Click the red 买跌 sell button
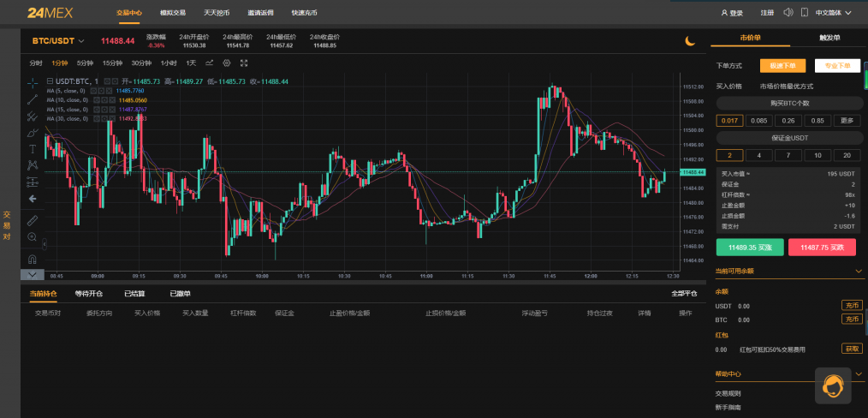The width and height of the screenshot is (868, 418). pyautogui.click(x=822, y=247)
